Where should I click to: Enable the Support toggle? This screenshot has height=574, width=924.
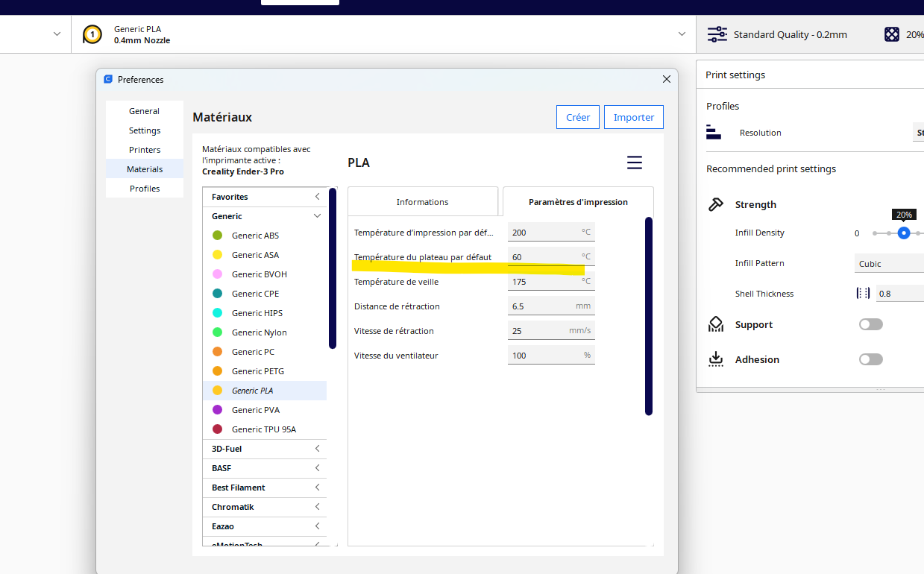[x=870, y=324]
